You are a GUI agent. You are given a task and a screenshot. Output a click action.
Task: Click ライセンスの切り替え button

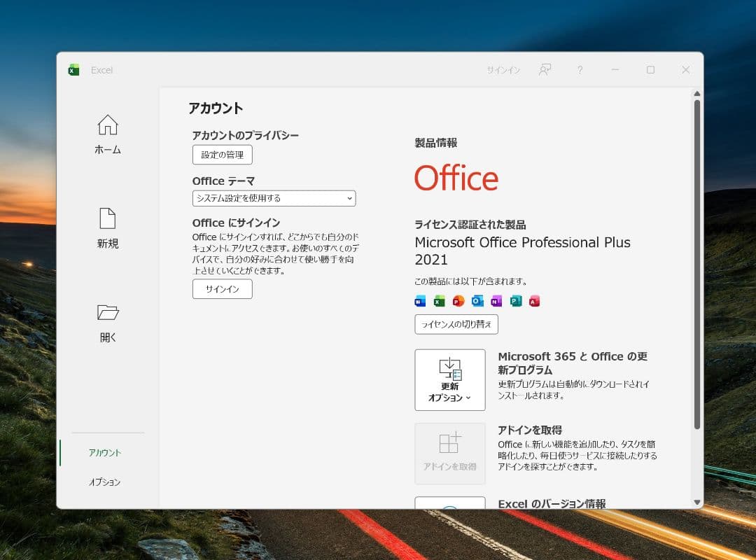click(x=456, y=324)
